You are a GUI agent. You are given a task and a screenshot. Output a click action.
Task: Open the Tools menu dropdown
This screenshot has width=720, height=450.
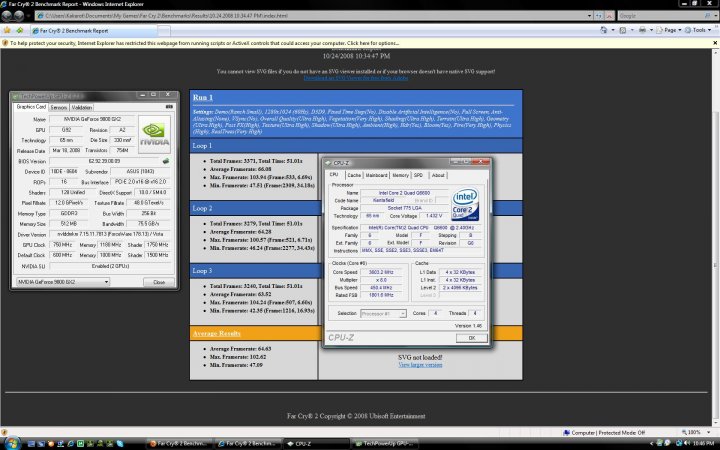coord(698,30)
